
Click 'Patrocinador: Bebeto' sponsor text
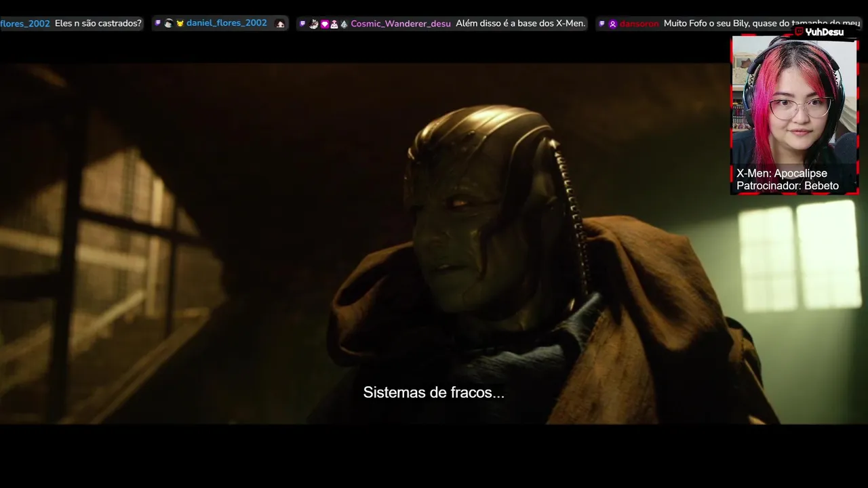[x=787, y=186]
